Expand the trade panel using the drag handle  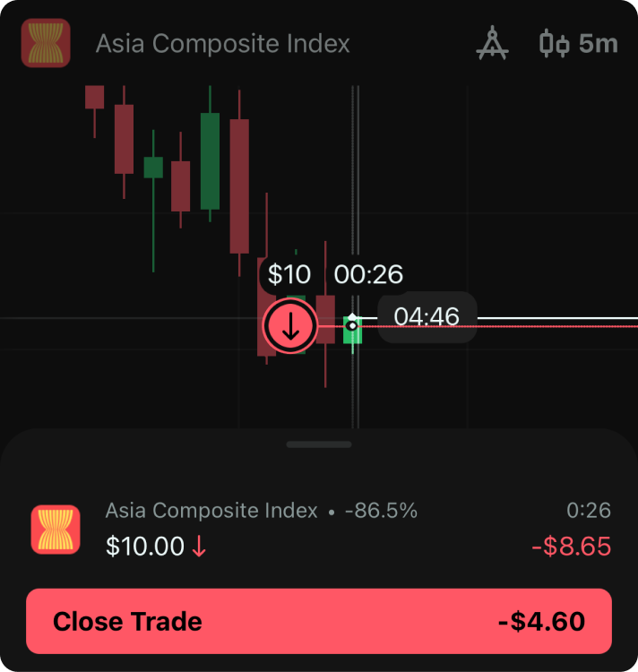click(x=319, y=444)
